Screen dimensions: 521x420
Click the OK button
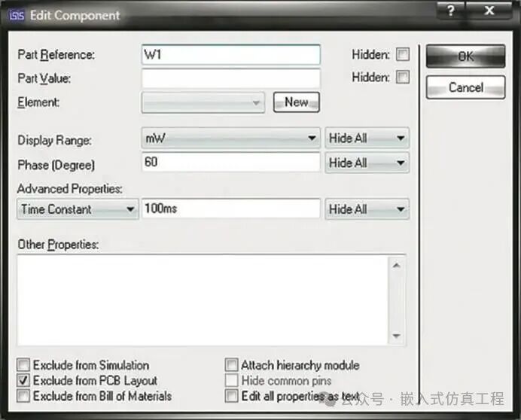tap(465, 56)
